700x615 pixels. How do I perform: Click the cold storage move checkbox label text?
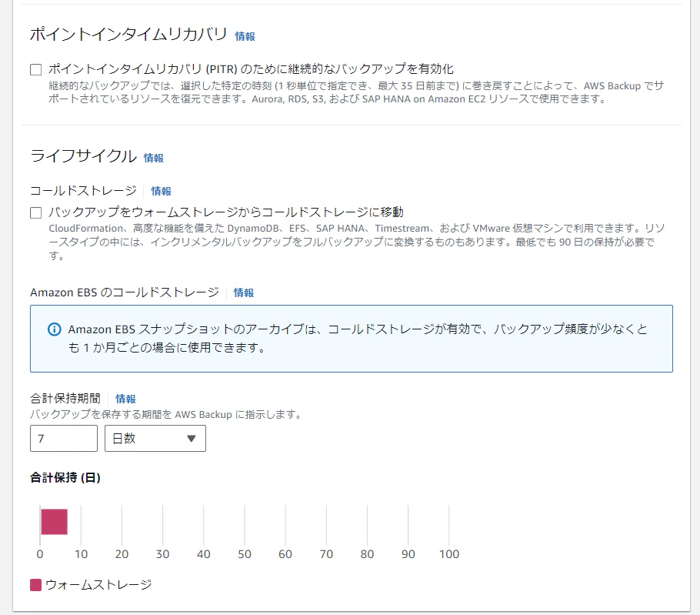point(226,212)
